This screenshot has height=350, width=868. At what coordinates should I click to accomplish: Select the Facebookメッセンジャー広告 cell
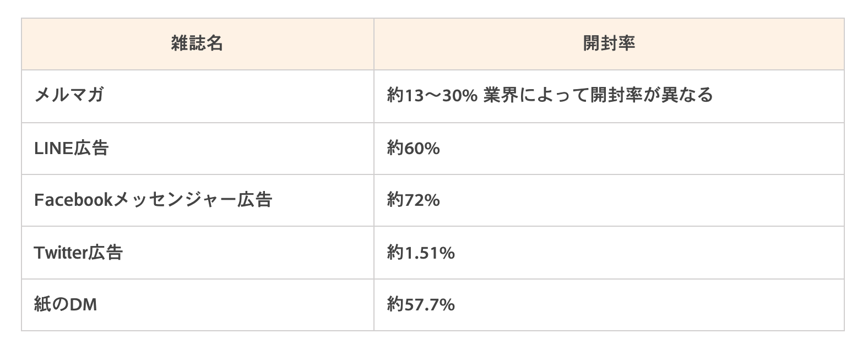[x=153, y=200]
